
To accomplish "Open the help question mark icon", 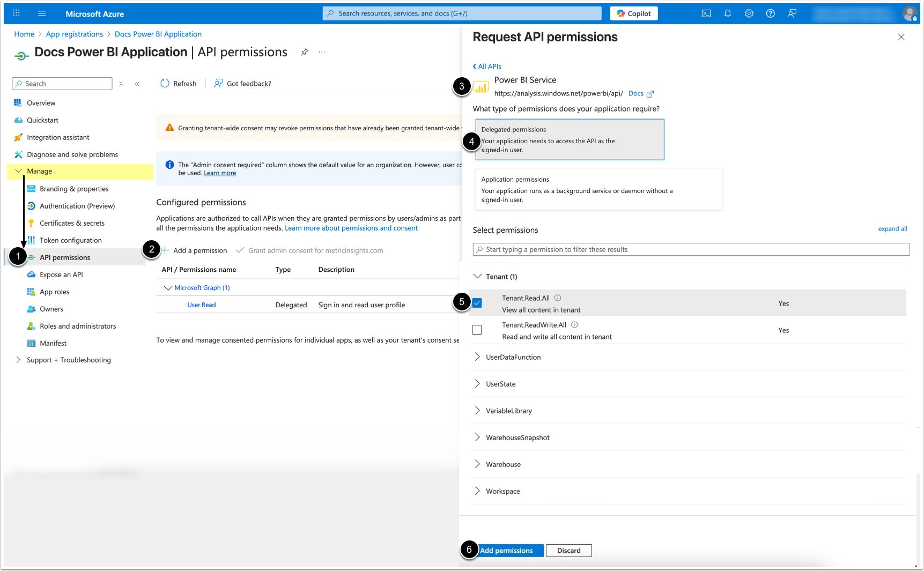I will coord(770,13).
